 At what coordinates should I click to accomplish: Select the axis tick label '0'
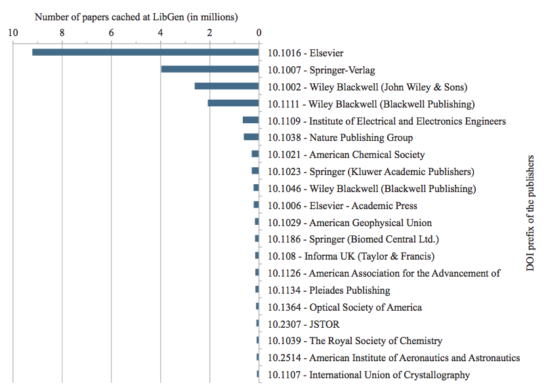pos(259,33)
